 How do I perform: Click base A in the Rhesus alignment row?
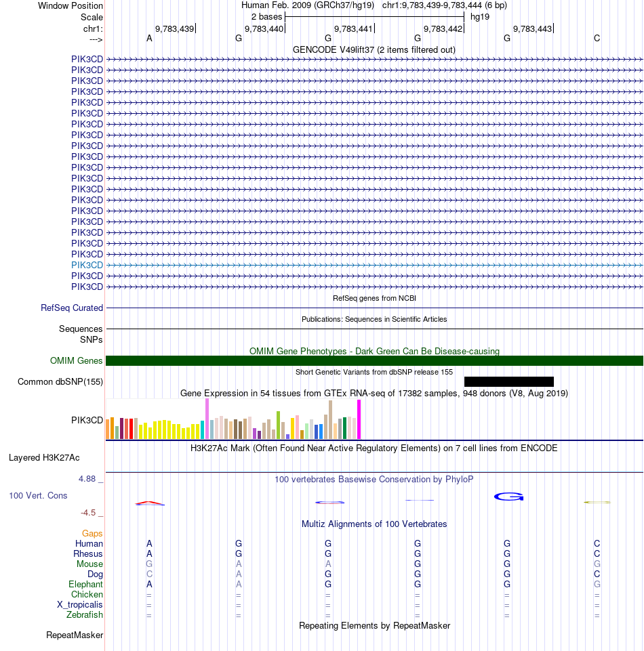149,554
